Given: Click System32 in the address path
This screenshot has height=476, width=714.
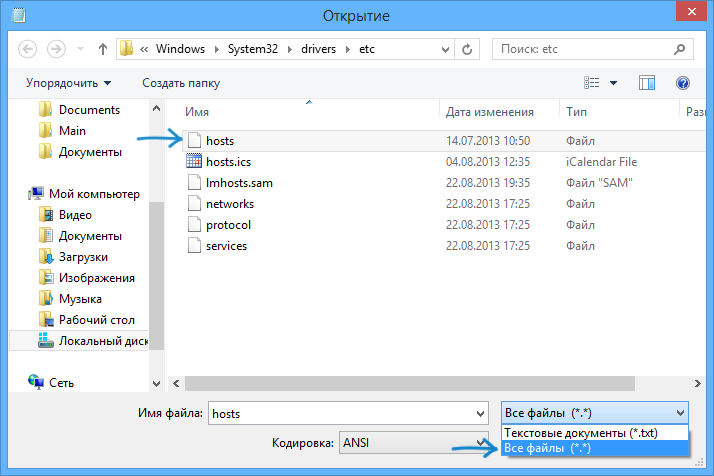Looking at the screenshot, I should point(253,49).
